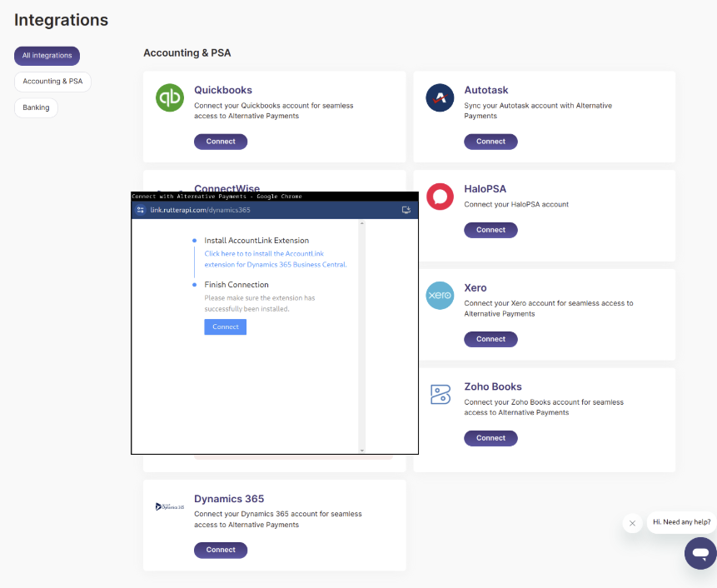This screenshot has height=588, width=717.
Task: Click the Dynamics 365 card title
Action: [x=229, y=499]
